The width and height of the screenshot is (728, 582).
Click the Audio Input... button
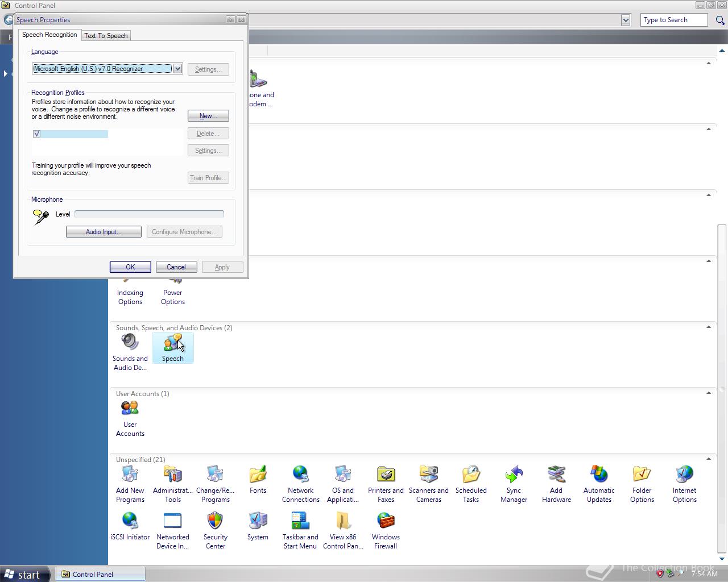pos(104,232)
